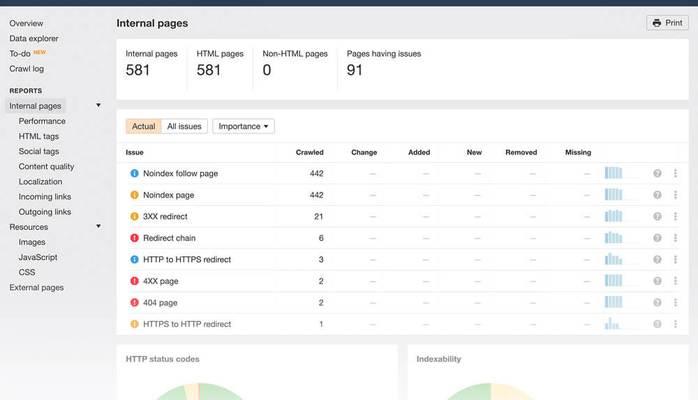698x400 pixels.
Task: Open the CSS resources report
Action: point(27,272)
